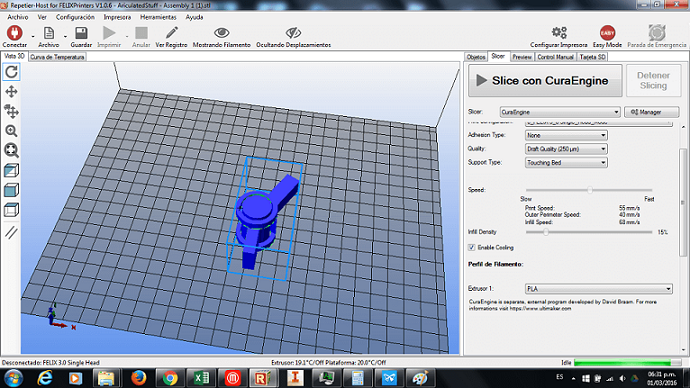Select the move object tool
This screenshot has width=690, height=388.
pyautogui.click(x=11, y=111)
